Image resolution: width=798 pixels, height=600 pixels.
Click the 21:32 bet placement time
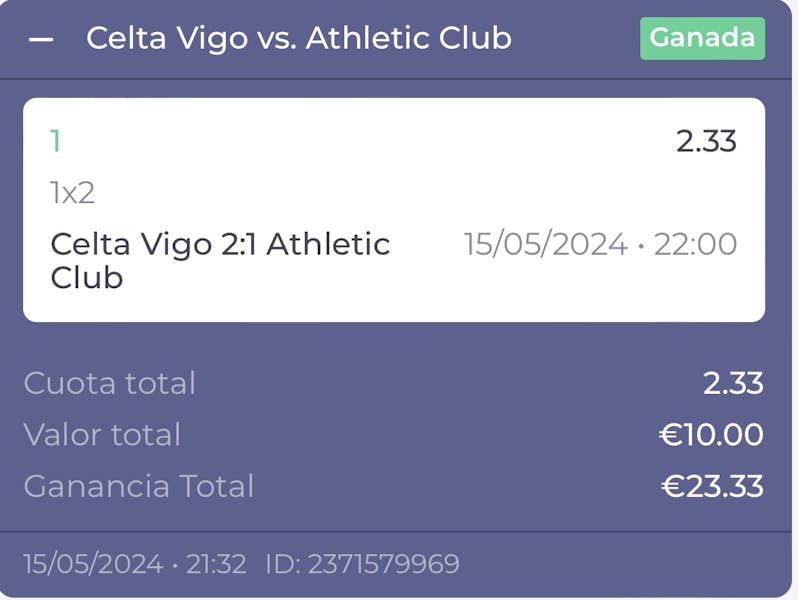pyautogui.click(x=215, y=564)
